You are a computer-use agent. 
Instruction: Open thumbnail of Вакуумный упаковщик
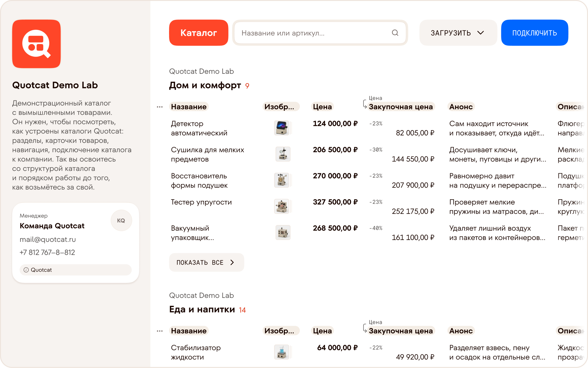pyautogui.click(x=283, y=232)
